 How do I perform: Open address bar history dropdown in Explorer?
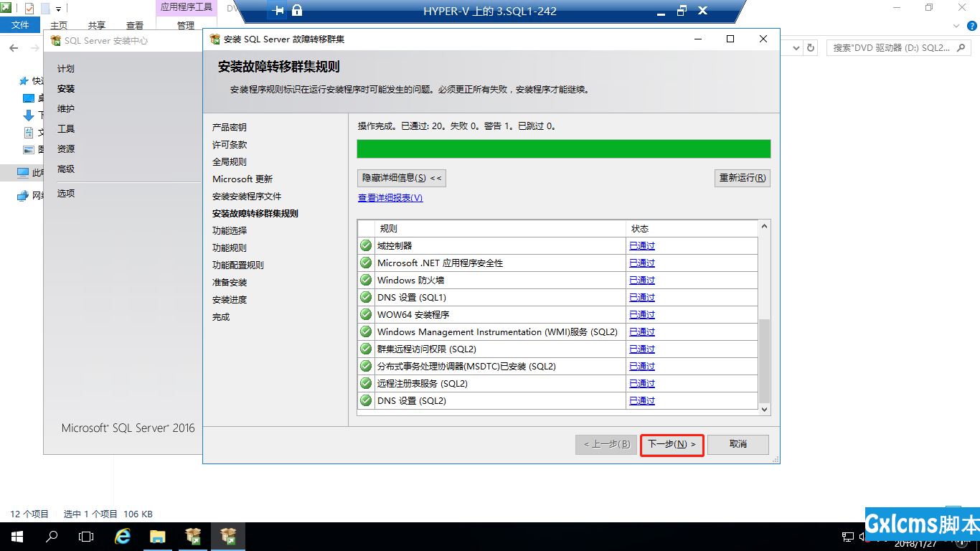click(796, 48)
